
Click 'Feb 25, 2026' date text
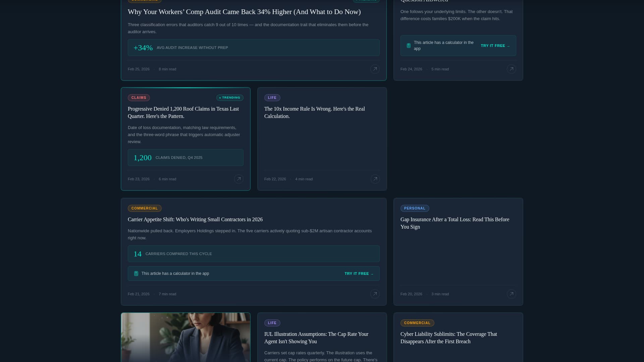(139, 69)
